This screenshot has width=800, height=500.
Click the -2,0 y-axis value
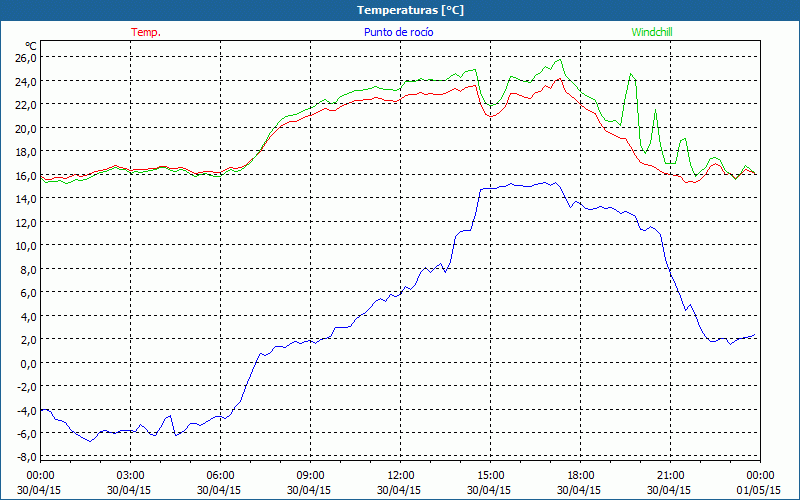tap(27, 387)
